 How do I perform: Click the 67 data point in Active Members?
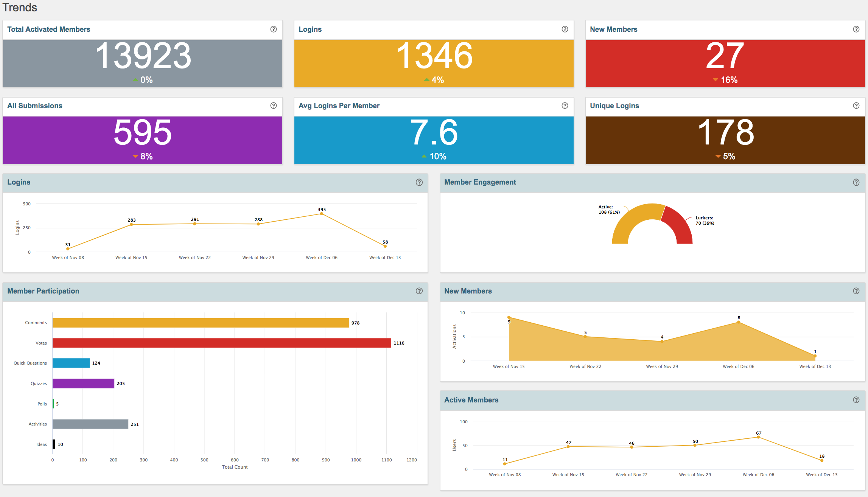click(x=758, y=437)
